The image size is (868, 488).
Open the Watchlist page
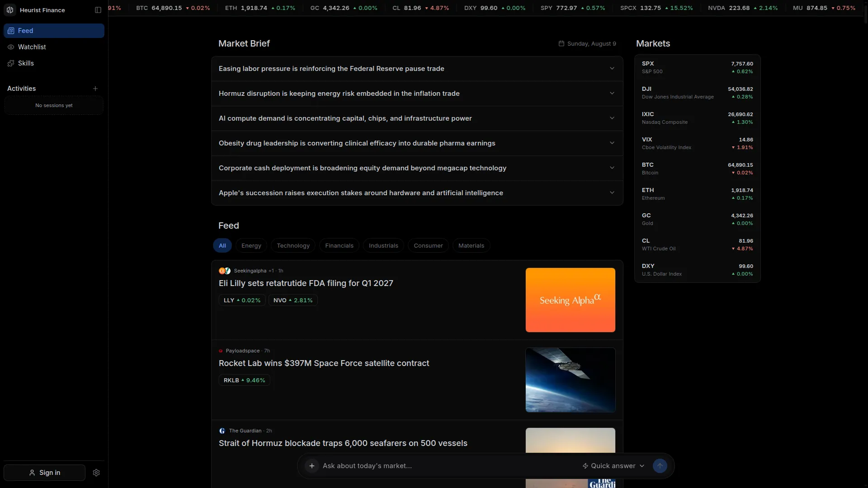[54, 47]
